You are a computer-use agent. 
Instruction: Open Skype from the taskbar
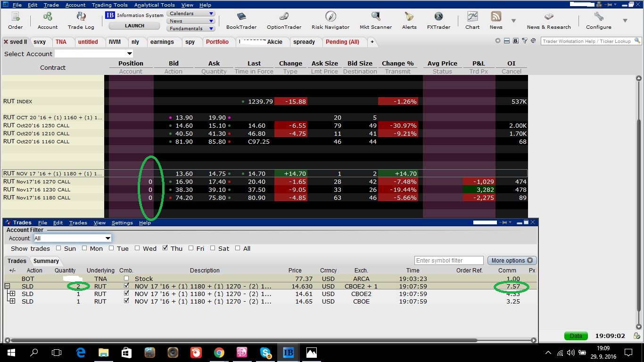tap(265, 352)
